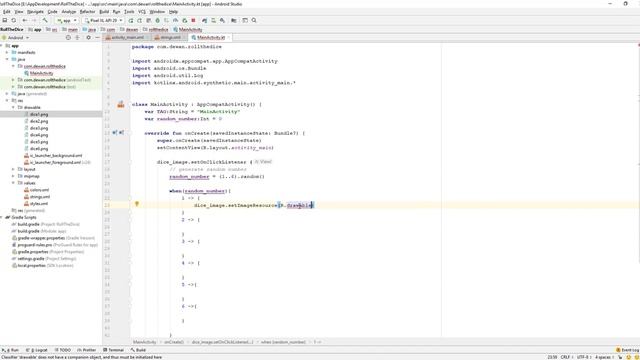
Task: Click the Attach Debugger to process icon
Action: tap(184, 20)
